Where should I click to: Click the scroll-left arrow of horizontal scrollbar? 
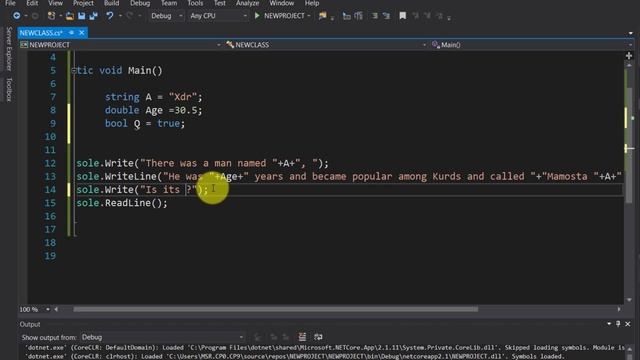[56, 309]
